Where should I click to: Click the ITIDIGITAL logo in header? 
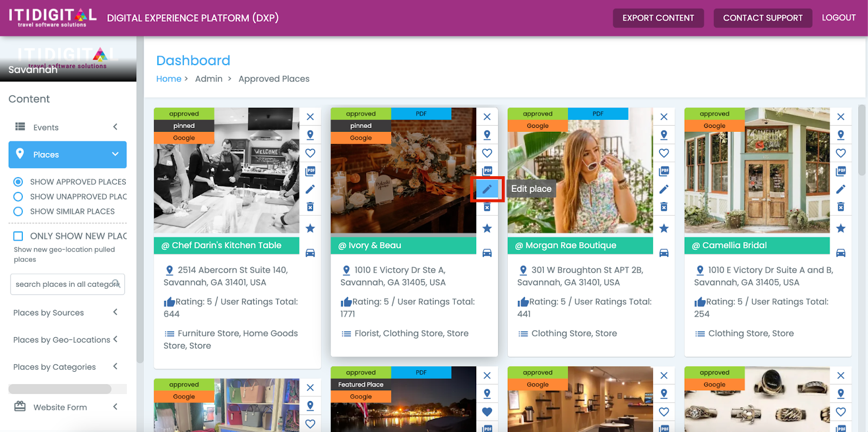tap(53, 17)
